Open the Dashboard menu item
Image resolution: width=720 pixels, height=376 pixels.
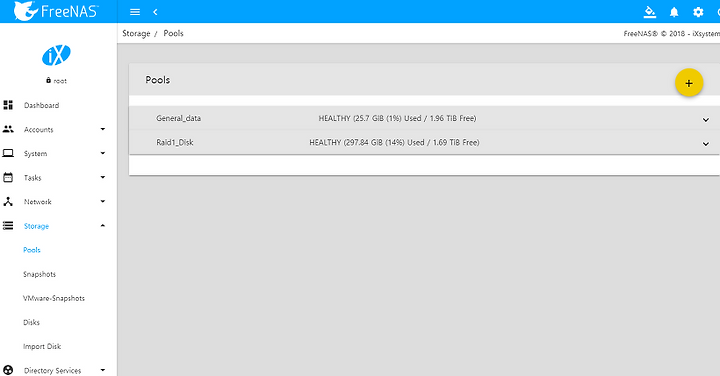click(x=41, y=105)
